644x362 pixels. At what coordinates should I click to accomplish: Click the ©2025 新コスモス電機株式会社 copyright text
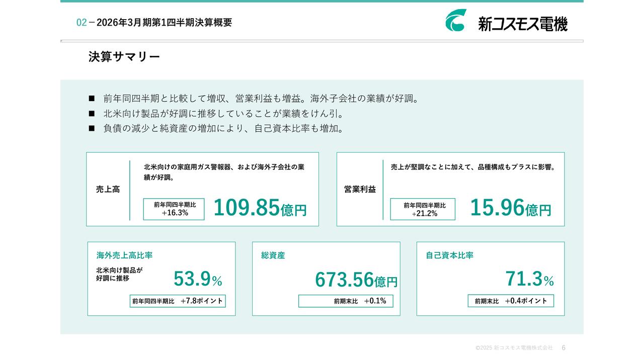(514, 348)
